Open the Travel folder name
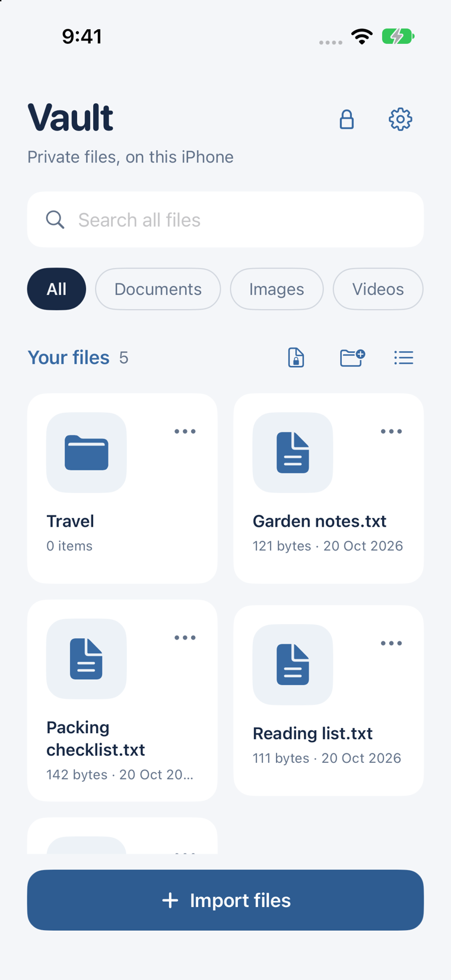The height and width of the screenshot is (980, 451). 70,521
